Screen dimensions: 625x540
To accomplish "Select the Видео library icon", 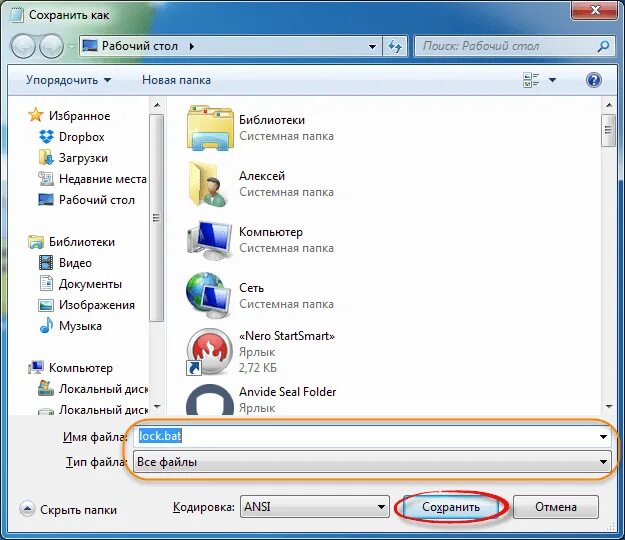I will 46,263.
